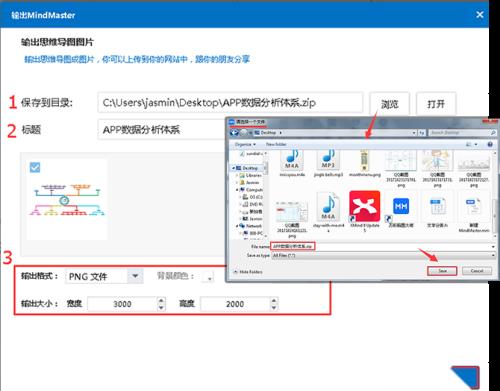The image size is (500, 391).
Task: Open the PNG 文件 output format dropdown
Action: tap(135, 276)
